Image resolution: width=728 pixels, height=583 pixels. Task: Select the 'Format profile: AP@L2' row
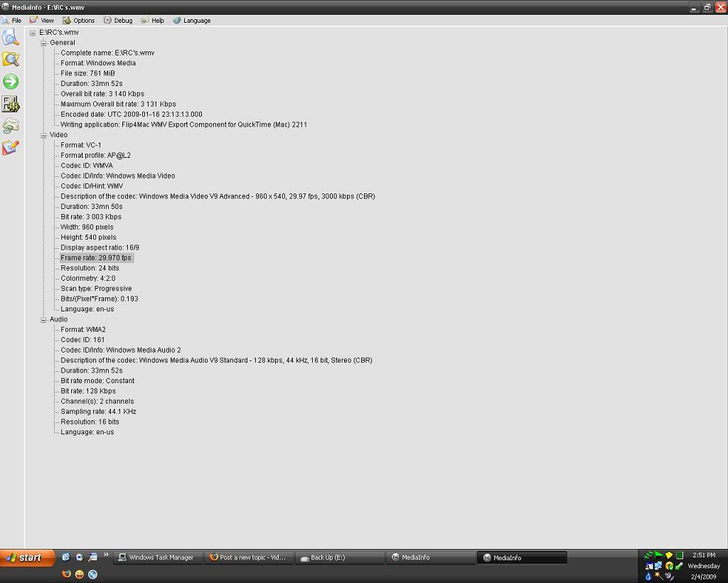pos(95,155)
